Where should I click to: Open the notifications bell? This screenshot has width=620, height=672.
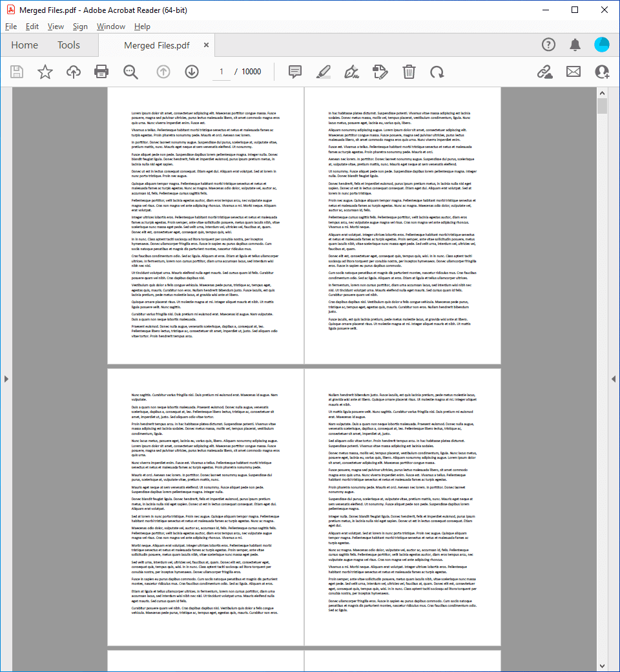click(x=575, y=45)
